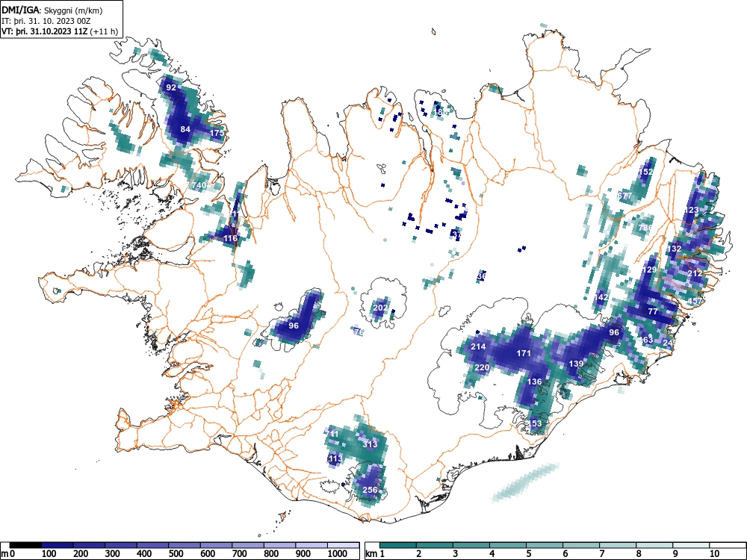
Task: Click the "km 1" label on the kilometre legend
Action: (376, 554)
